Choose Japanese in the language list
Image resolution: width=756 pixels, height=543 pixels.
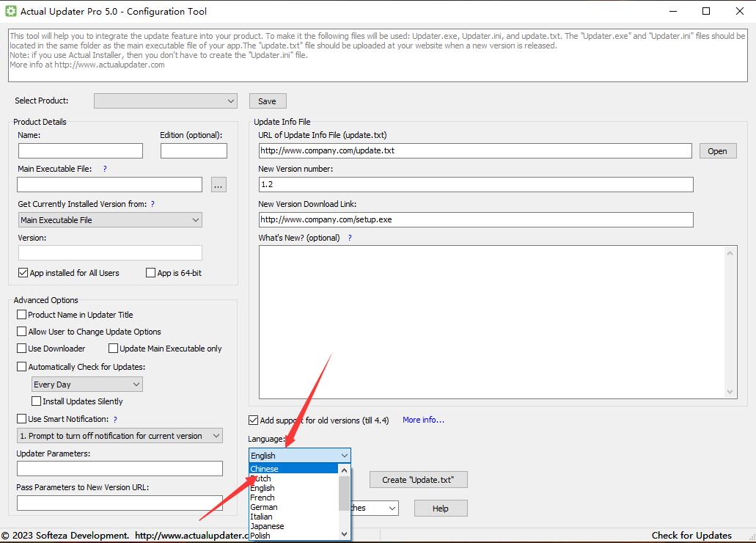[x=293, y=526]
